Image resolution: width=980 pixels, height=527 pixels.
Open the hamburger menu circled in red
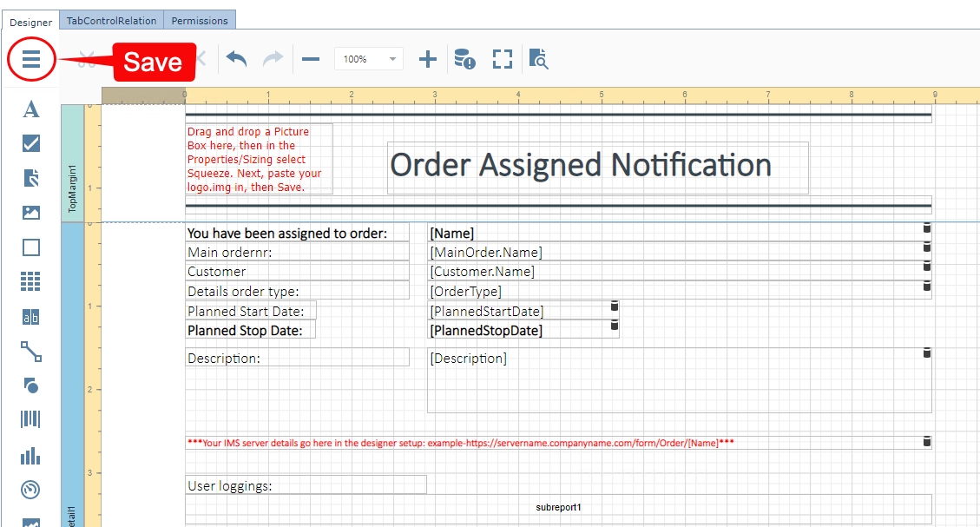31,59
